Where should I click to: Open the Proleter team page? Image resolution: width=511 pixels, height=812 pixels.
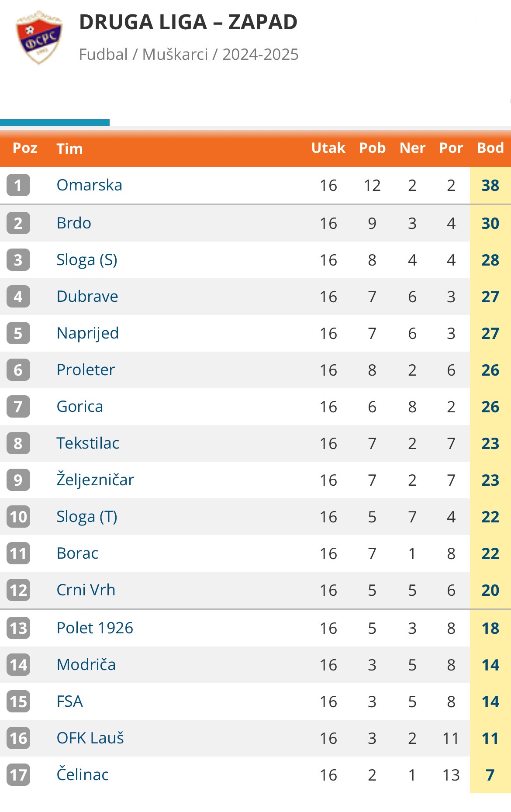(86, 370)
